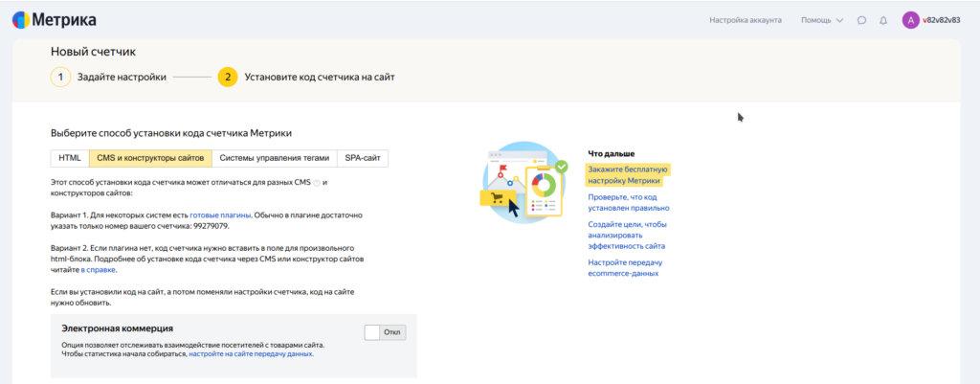Viewport: 980px width, 384px height.
Task: Open Настройка аккаунта in header
Action: pyautogui.click(x=746, y=20)
